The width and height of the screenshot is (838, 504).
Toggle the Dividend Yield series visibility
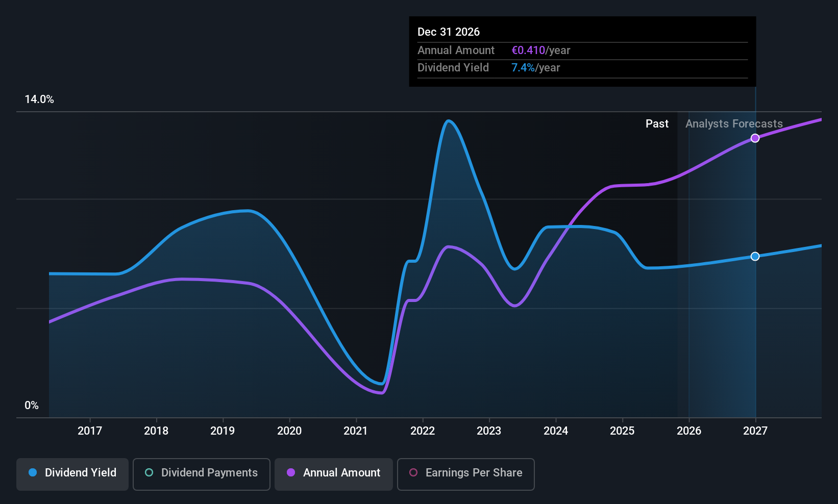tap(72, 474)
